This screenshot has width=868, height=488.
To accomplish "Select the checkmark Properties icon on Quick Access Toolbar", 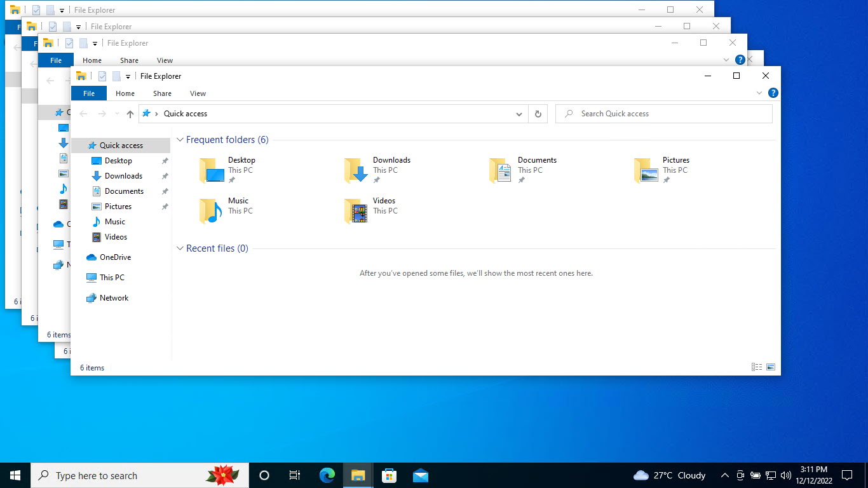I will pyautogui.click(x=102, y=76).
